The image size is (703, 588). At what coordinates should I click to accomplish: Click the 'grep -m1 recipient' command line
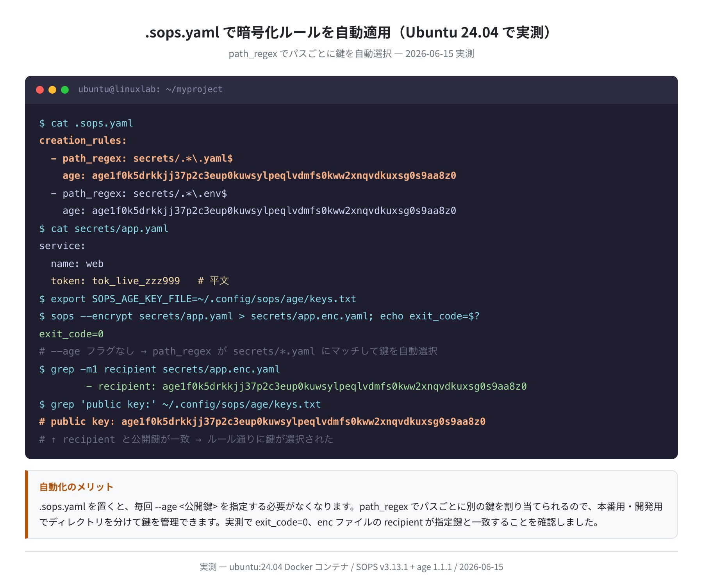[x=159, y=369]
